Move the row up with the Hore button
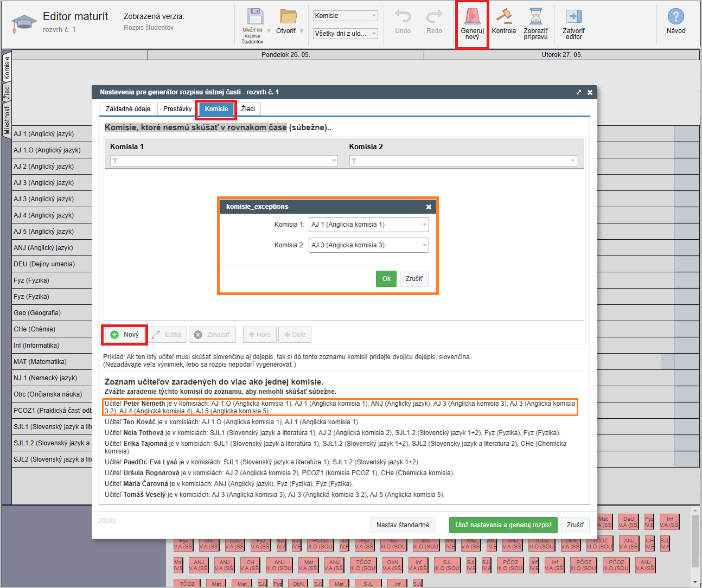 point(260,335)
